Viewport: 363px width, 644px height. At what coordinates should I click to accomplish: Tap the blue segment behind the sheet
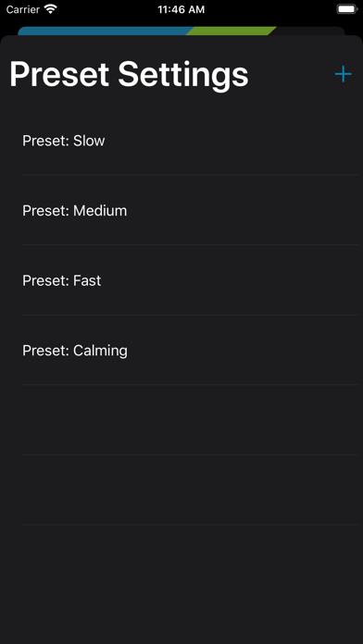[105, 31]
